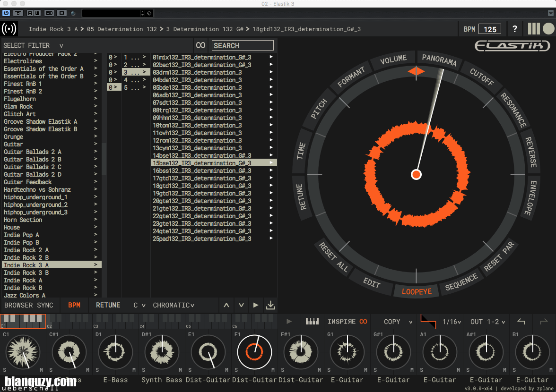
Task: Click the RESET PAR button
Action: click(499, 256)
